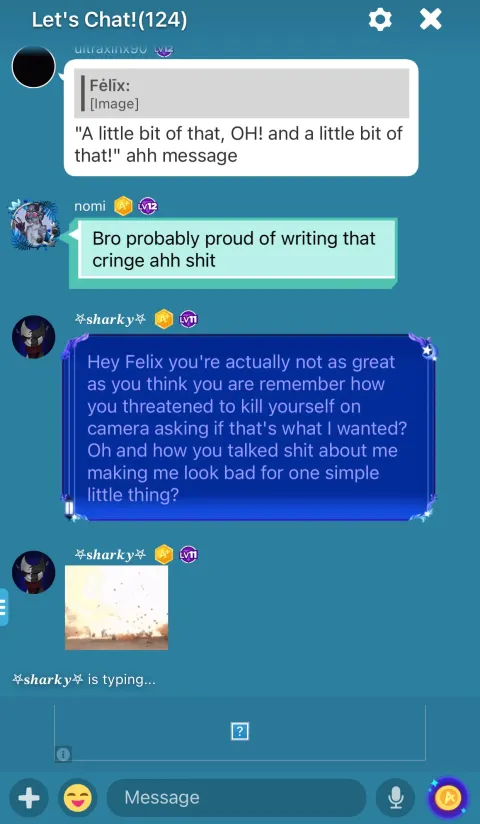480x824 pixels.
Task: Open nomi's profile avatar
Action: pyautogui.click(x=35, y=224)
